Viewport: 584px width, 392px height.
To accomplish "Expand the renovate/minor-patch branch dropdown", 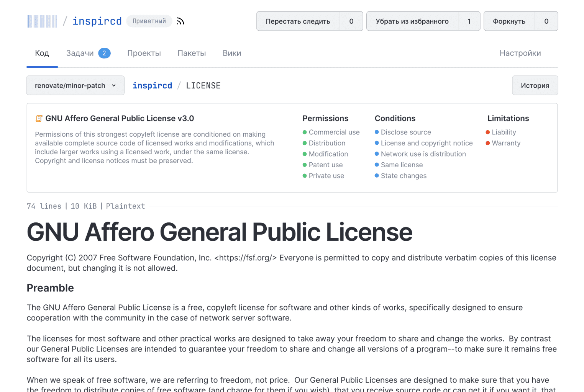I will pos(75,85).
